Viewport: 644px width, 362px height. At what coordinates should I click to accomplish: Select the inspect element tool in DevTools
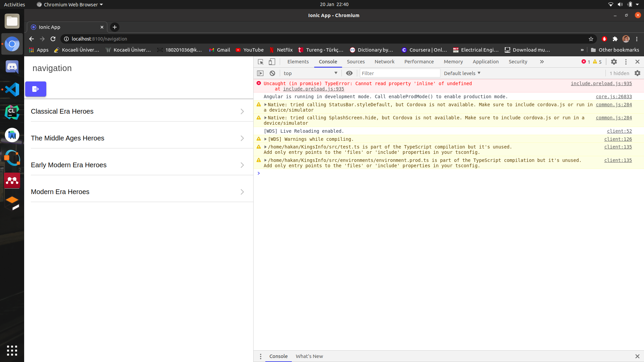click(260, 62)
